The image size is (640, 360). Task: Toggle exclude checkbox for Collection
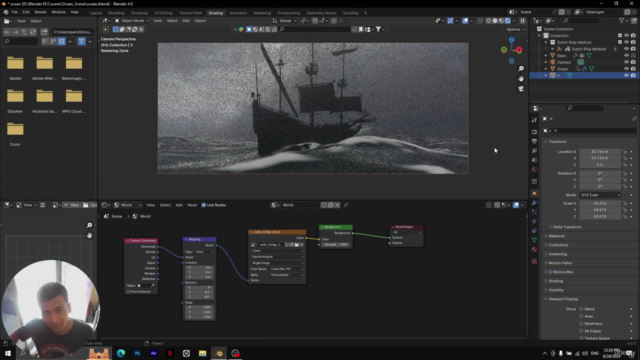(x=620, y=36)
